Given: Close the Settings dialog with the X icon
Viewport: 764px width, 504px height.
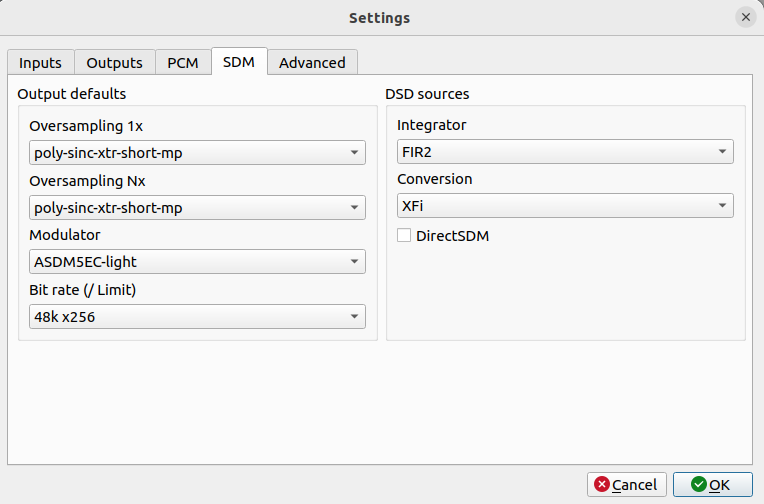Looking at the screenshot, I should point(745,18).
